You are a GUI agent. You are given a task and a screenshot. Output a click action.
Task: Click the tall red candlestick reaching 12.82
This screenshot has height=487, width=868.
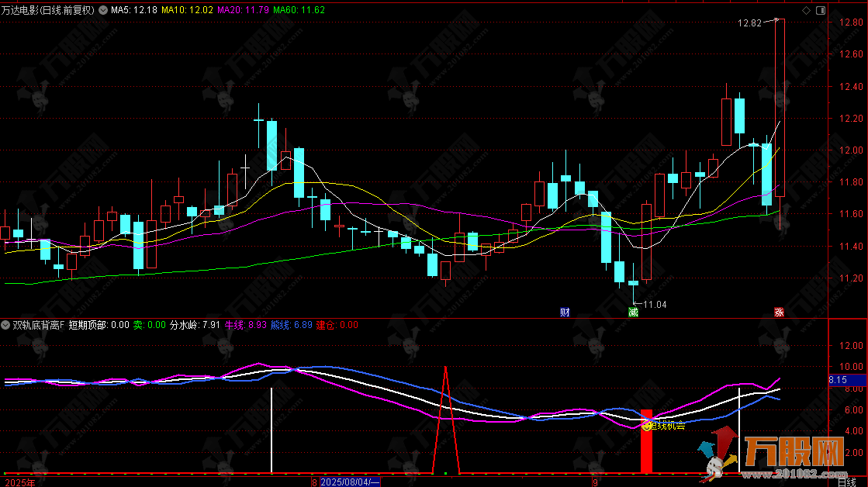point(780,108)
